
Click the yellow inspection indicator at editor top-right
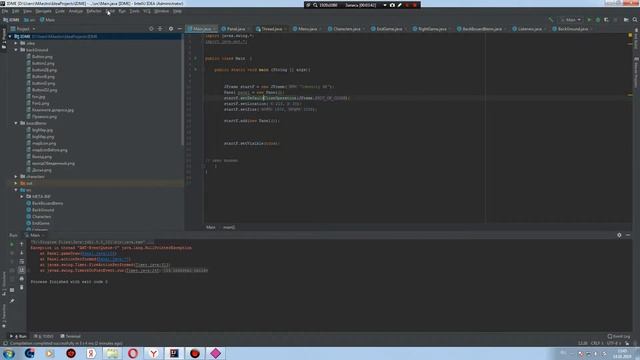point(630,36)
